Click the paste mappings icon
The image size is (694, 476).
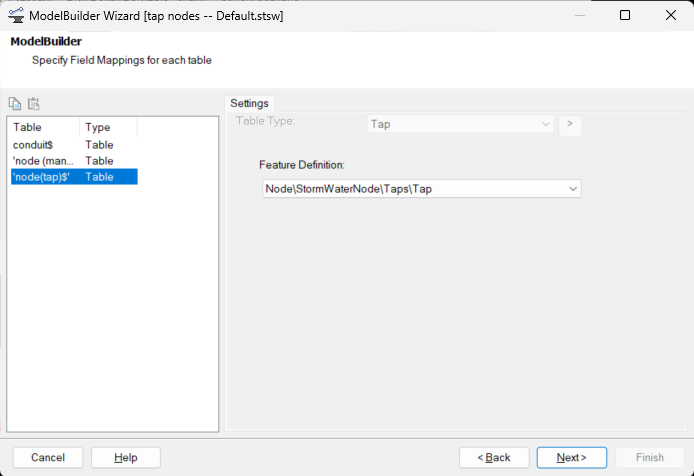(x=33, y=103)
